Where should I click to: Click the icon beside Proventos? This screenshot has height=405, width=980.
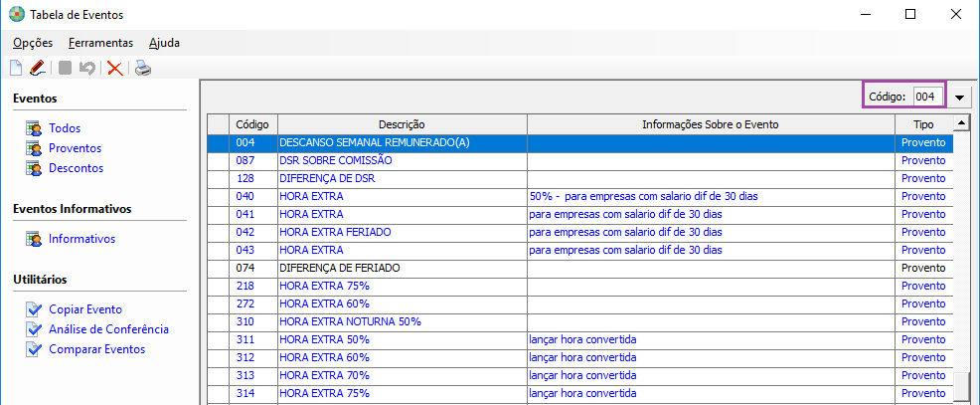(34, 148)
